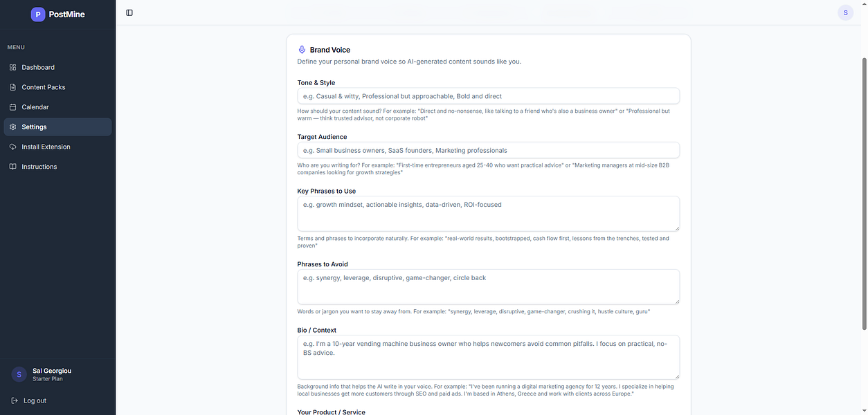Click the Instructions book icon
868x415 pixels.
coord(13,167)
